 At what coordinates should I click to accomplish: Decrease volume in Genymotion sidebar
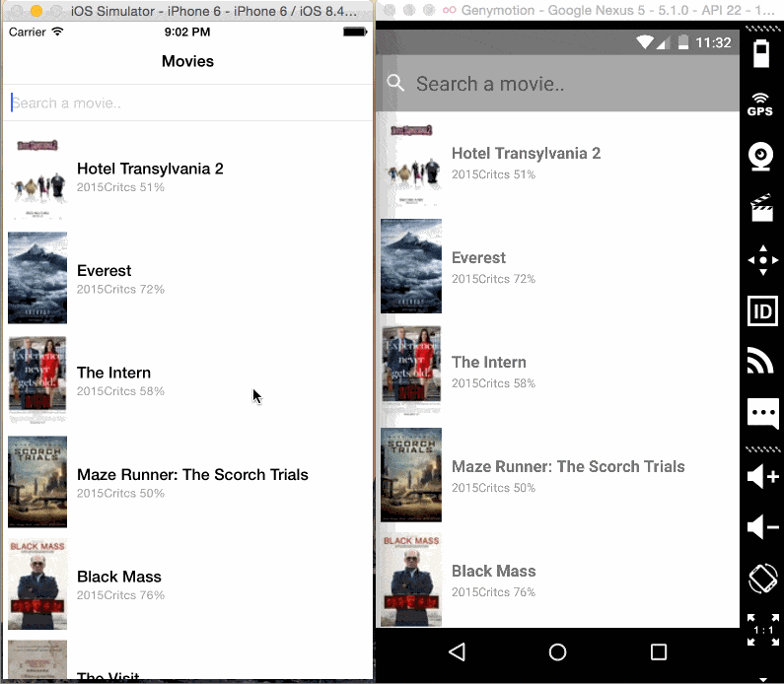coord(763,526)
